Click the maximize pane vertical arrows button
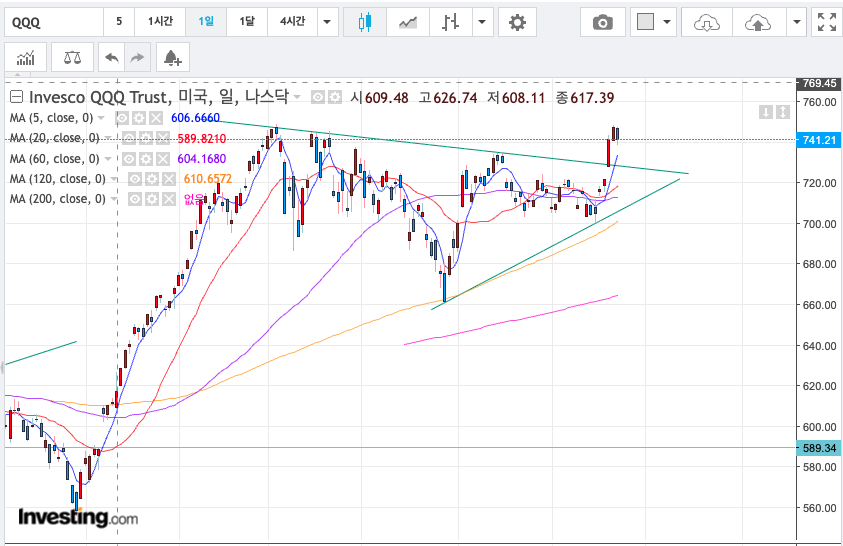Image resolution: width=843 pixels, height=546 pixels. 783,112
